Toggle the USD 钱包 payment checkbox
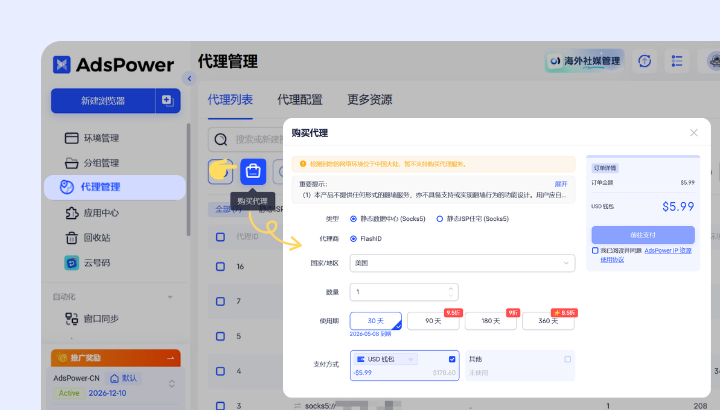Viewport: 720px width, 410px height. pyautogui.click(x=452, y=359)
